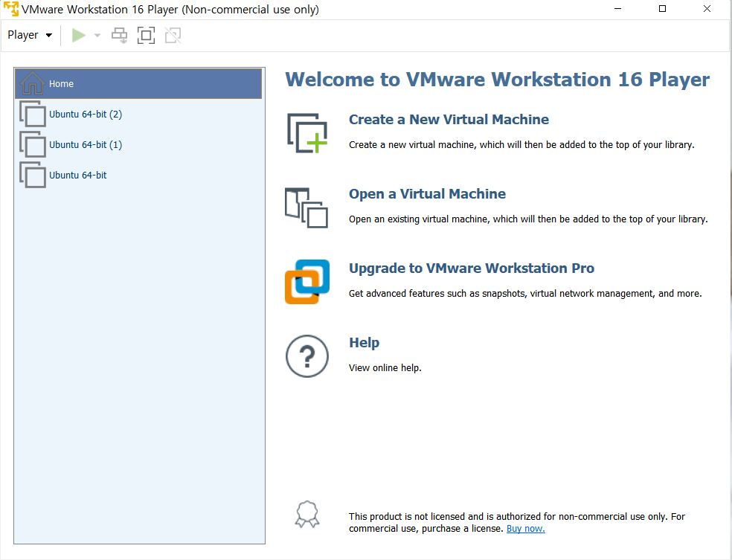Click the open VM folder icon
The image size is (732, 560).
[306, 207]
